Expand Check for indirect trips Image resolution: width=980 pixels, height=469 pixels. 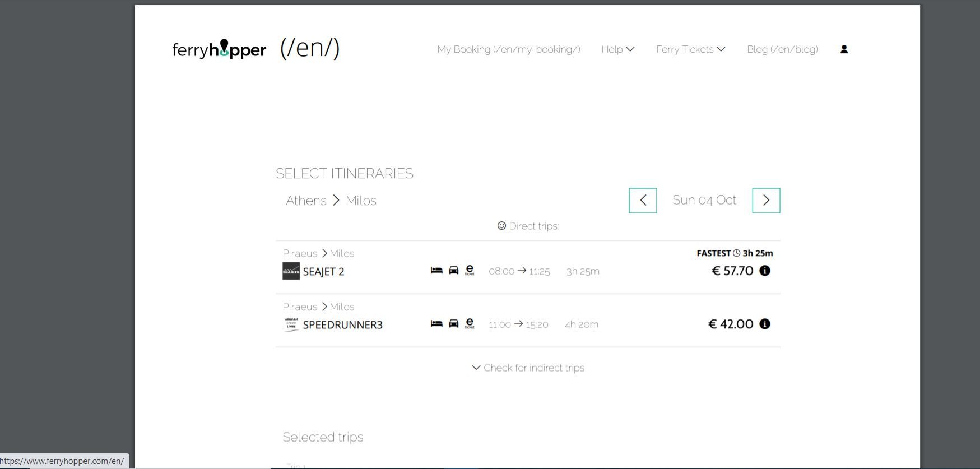pyautogui.click(x=528, y=368)
